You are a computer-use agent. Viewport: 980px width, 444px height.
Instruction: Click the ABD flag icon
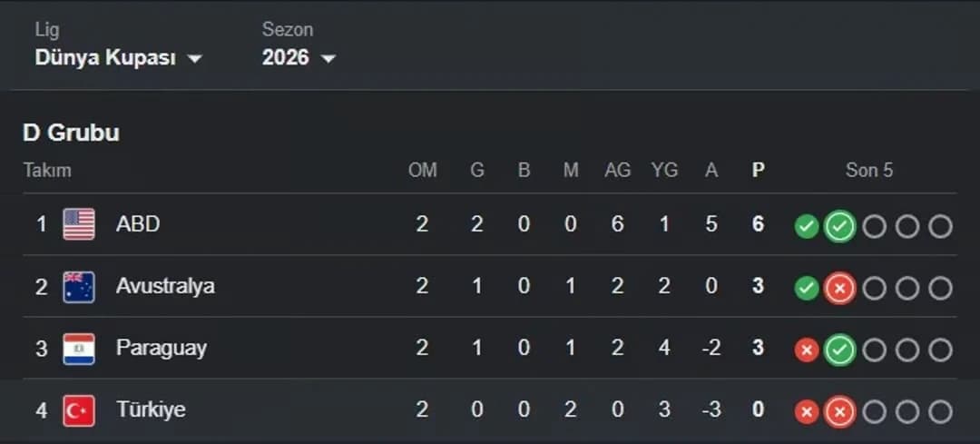tap(79, 224)
